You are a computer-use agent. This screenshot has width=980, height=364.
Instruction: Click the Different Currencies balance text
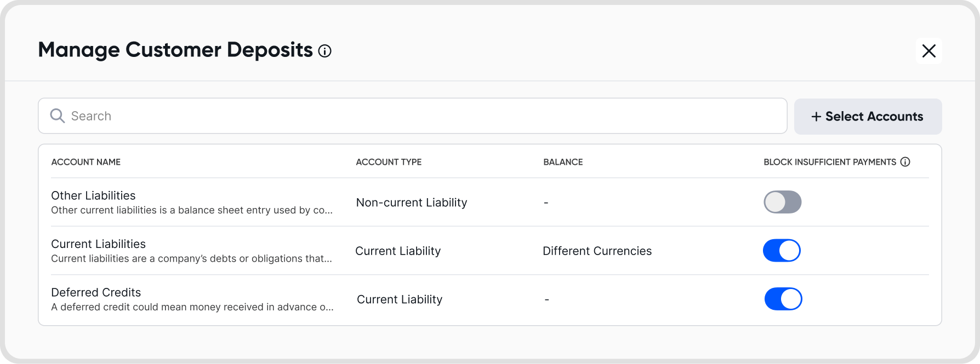tap(597, 251)
